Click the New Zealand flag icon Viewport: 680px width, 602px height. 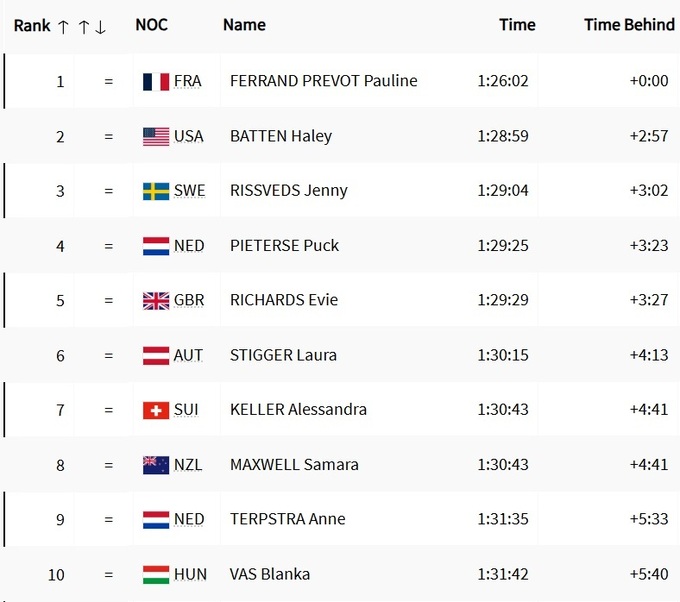click(156, 465)
